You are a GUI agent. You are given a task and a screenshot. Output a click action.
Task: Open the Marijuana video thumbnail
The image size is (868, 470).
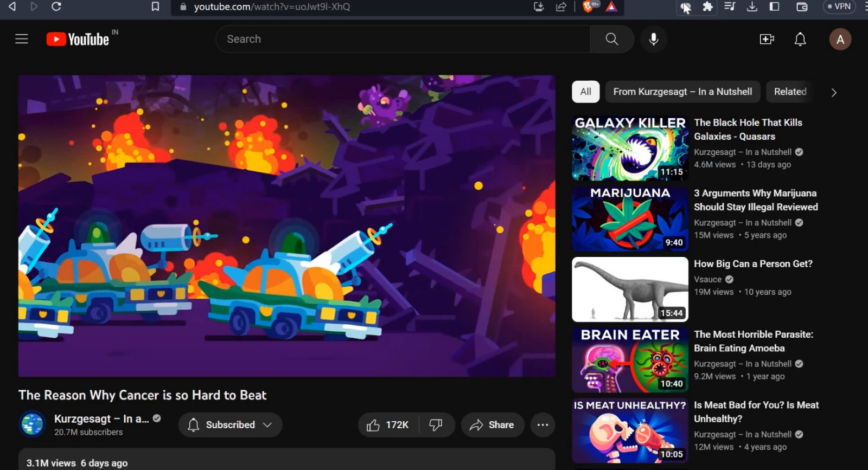click(630, 218)
